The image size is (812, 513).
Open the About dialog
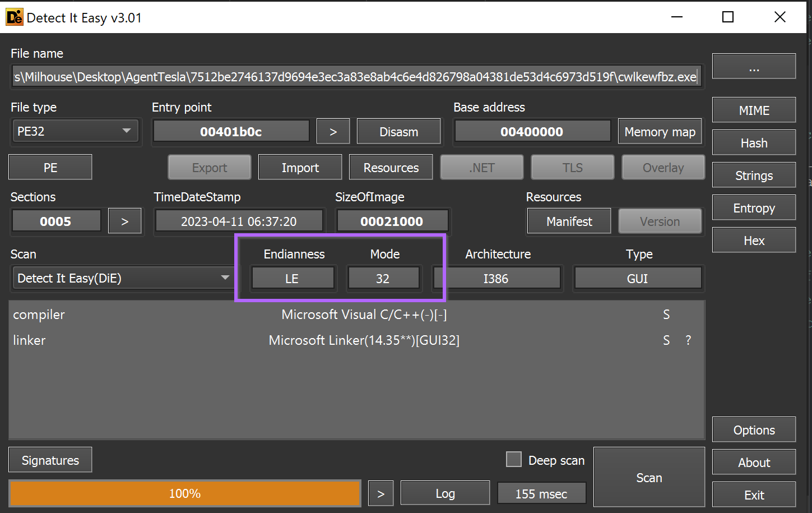pos(754,462)
